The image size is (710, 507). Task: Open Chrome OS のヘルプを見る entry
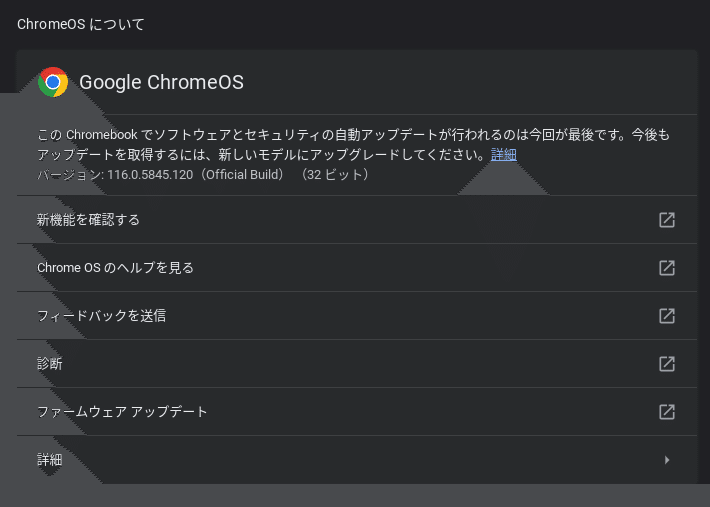pos(115,268)
